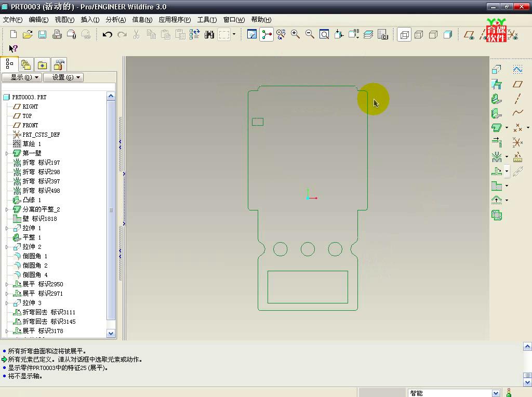Expand the 分离的平整_2 tree node
The height and width of the screenshot is (397, 532).
pos(7,209)
